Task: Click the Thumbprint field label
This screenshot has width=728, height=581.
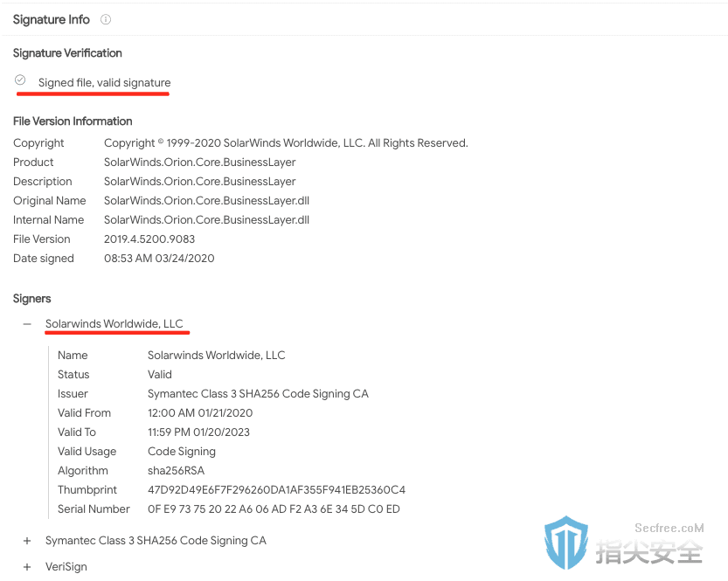Action: [x=87, y=490]
